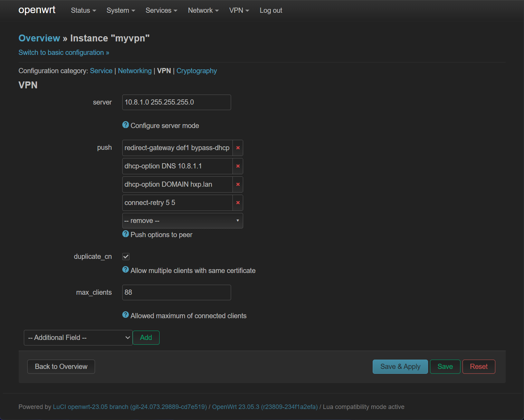The width and height of the screenshot is (524, 420).
Task: Open the Networking configuration category
Action: 135,71
